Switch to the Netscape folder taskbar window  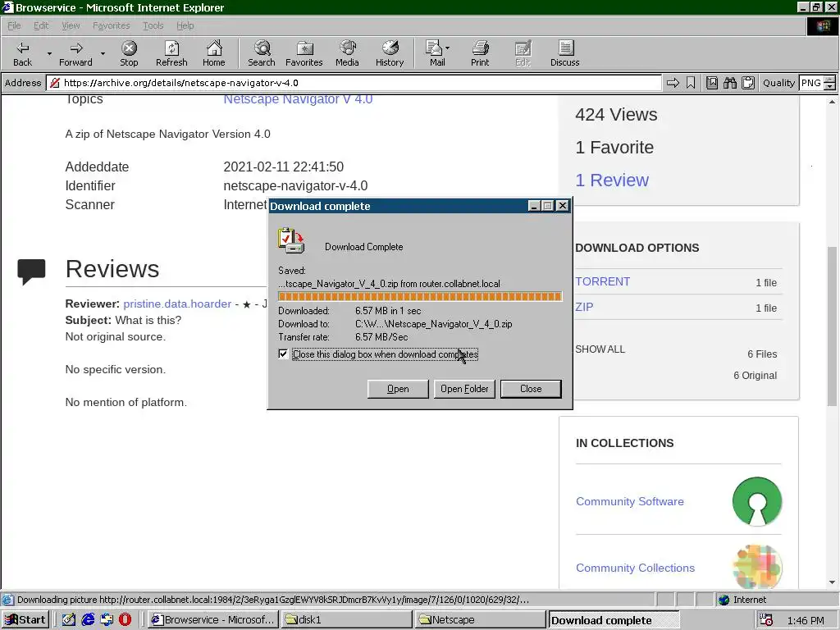click(481, 620)
